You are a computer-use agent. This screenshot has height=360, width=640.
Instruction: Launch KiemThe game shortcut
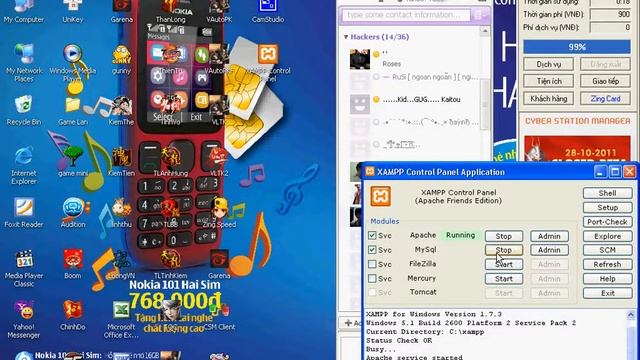point(121,110)
